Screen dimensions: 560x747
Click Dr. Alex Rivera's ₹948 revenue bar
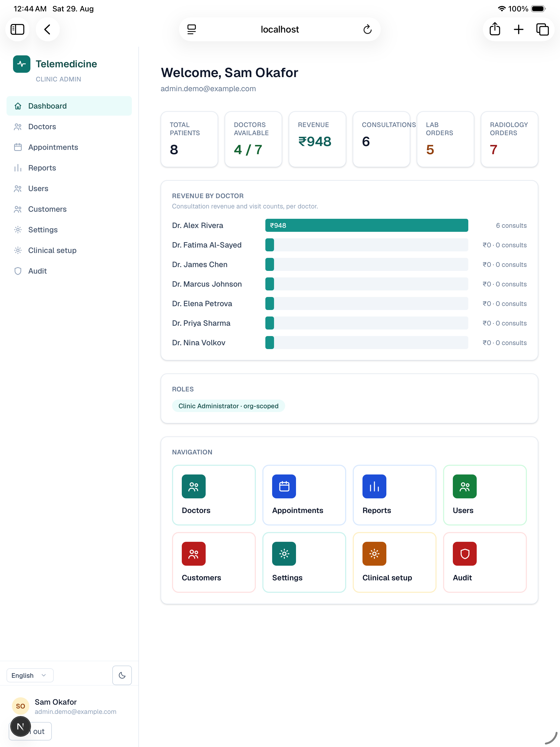coord(367,225)
